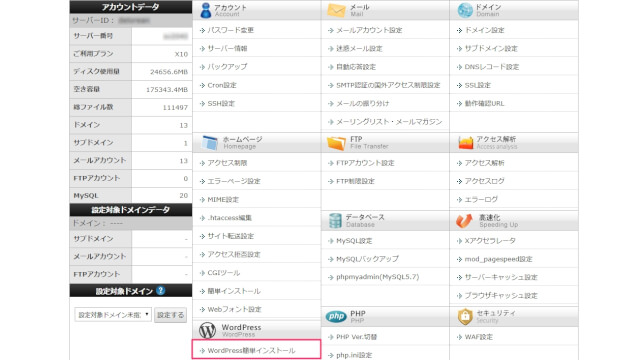
Task: Click the Access analysis chart icon
Action: click(465, 143)
